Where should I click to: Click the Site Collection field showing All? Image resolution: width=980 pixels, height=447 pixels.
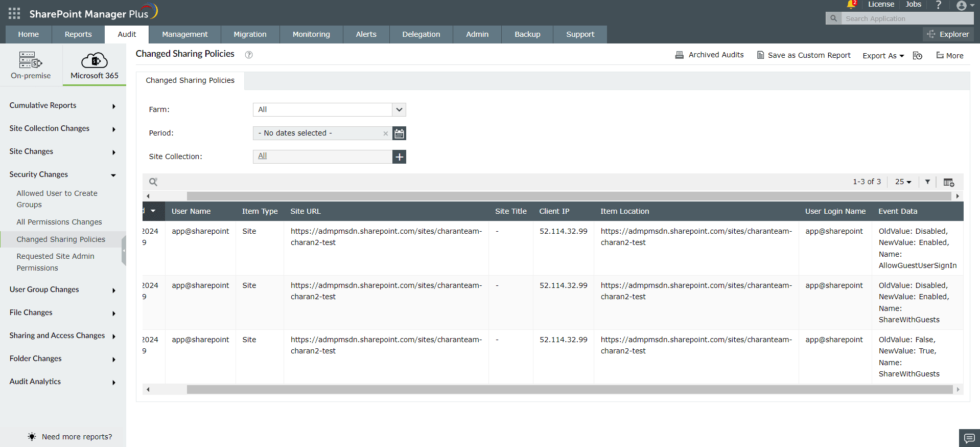322,157
